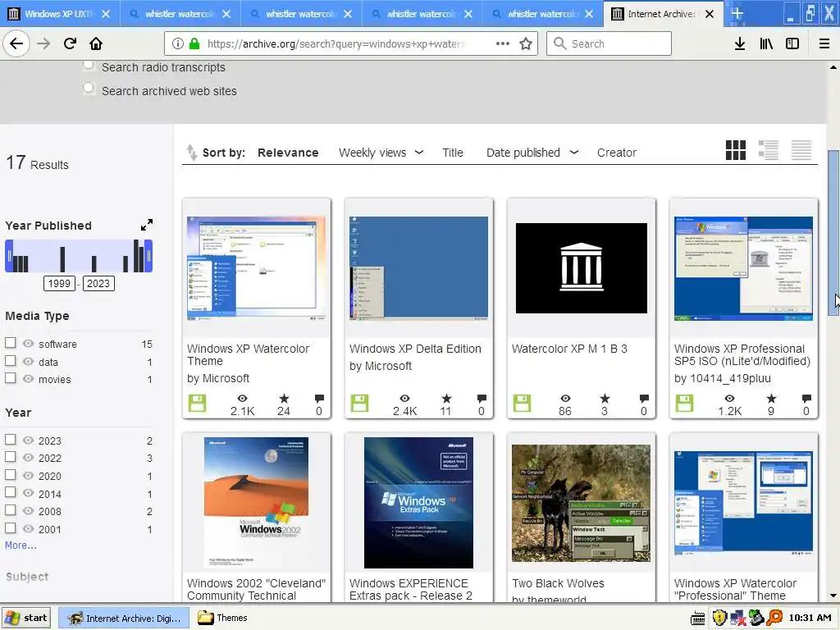The image size is (840, 630).
Task: Toggle sort order arrows icon
Action: tap(191, 153)
